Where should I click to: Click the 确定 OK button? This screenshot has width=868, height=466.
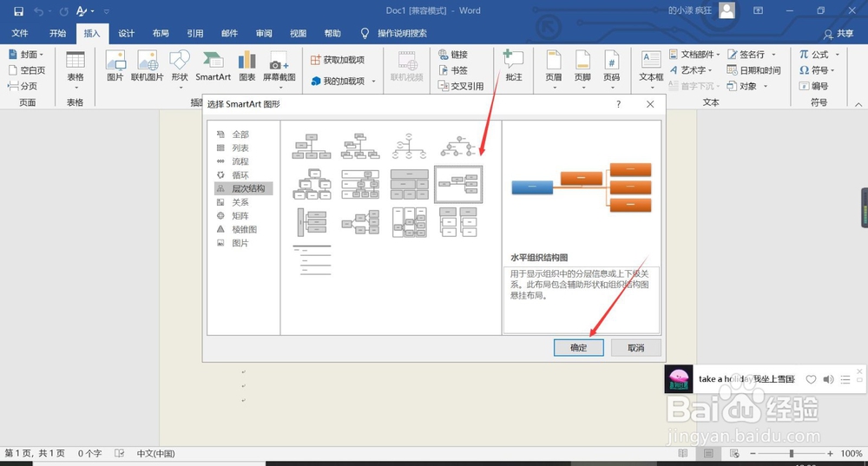pyautogui.click(x=578, y=348)
